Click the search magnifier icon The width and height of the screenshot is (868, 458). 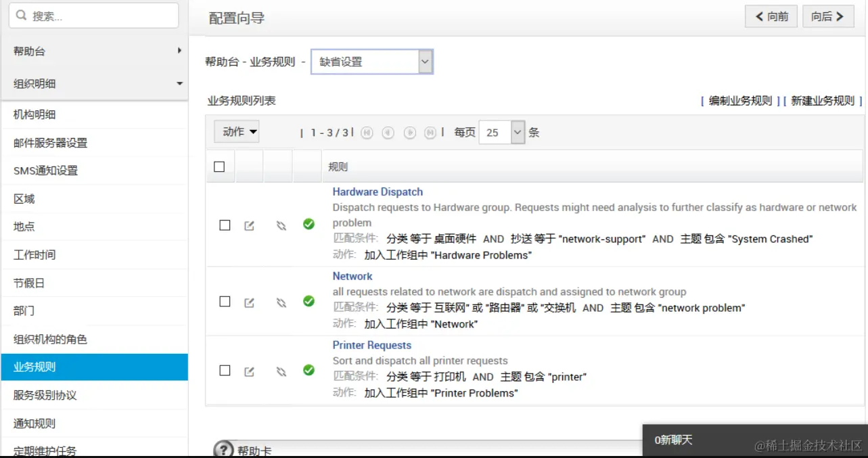point(20,15)
